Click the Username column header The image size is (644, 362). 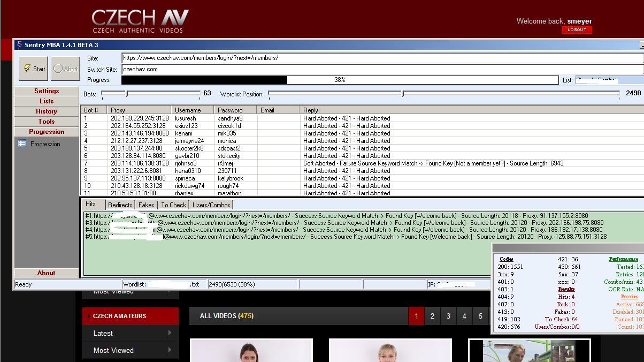[x=193, y=110]
